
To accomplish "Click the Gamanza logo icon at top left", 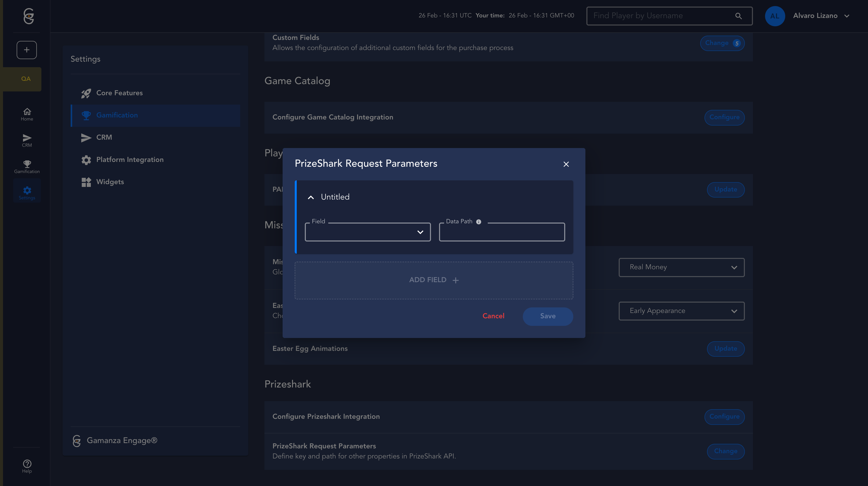I will 29,16.
